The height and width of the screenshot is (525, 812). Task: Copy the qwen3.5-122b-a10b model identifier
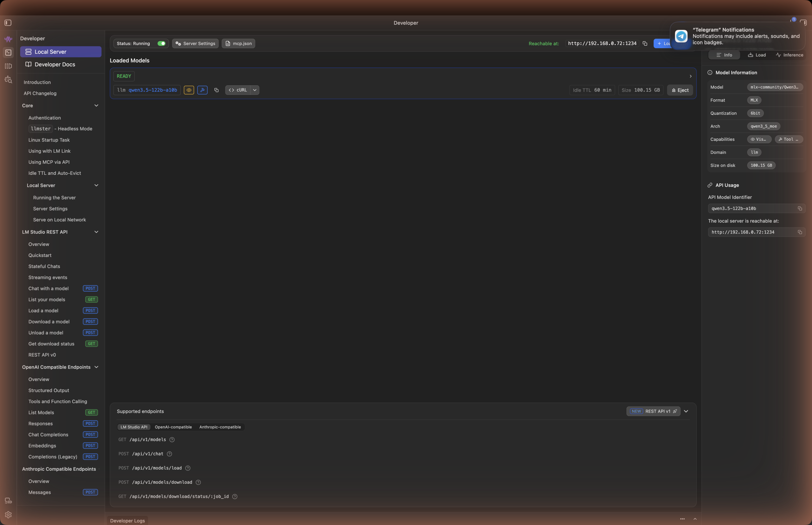pos(216,90)
